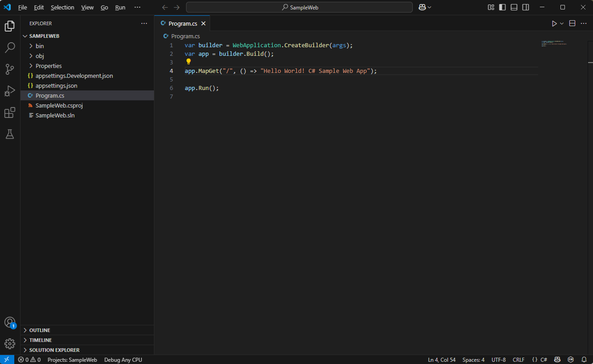This screenshot has height=364, width=593.
Task: Open the Selection menu
Action: (62, 8)
